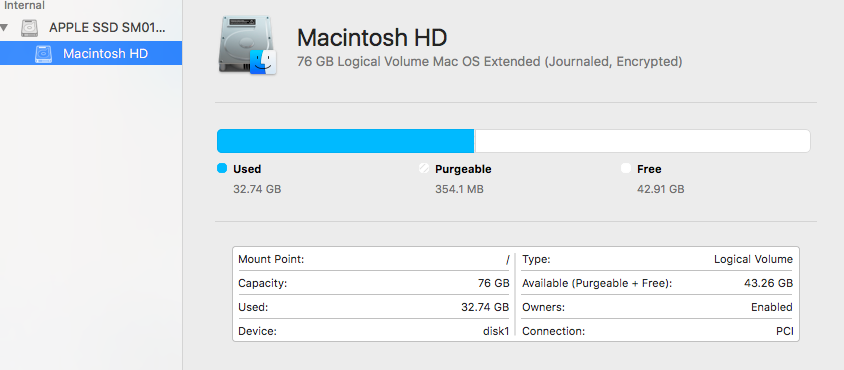Click the Macintosh HD title heading
Image resolution: width=844 pixels, height=370 pixels.
372,38
